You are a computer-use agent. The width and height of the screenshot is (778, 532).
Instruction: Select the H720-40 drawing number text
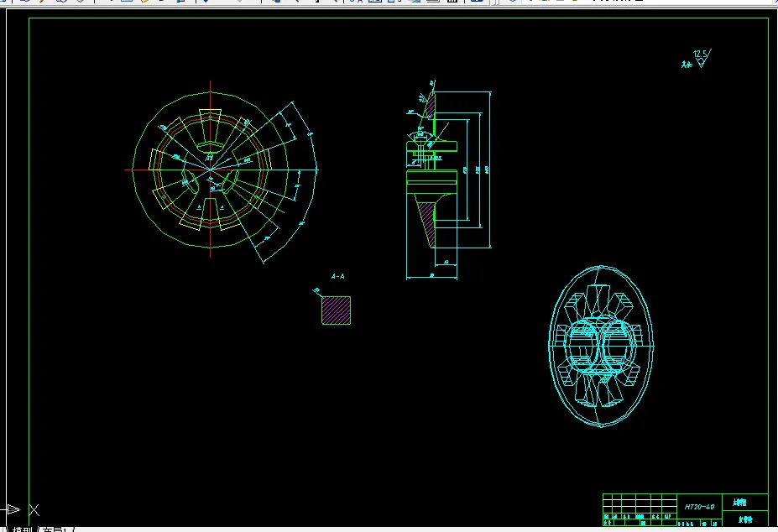[699, 507]
